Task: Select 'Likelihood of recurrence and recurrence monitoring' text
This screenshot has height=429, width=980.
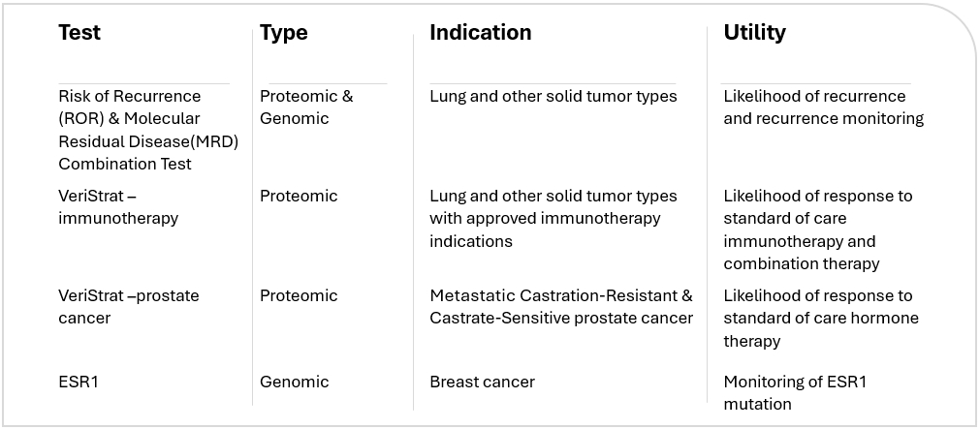Action: (822, 107)
